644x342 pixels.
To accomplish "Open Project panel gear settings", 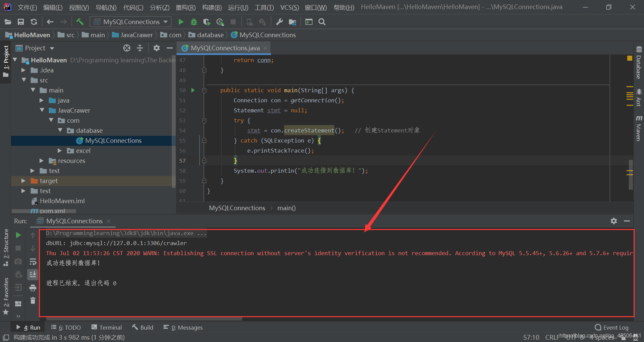I will tap(157, 48).
